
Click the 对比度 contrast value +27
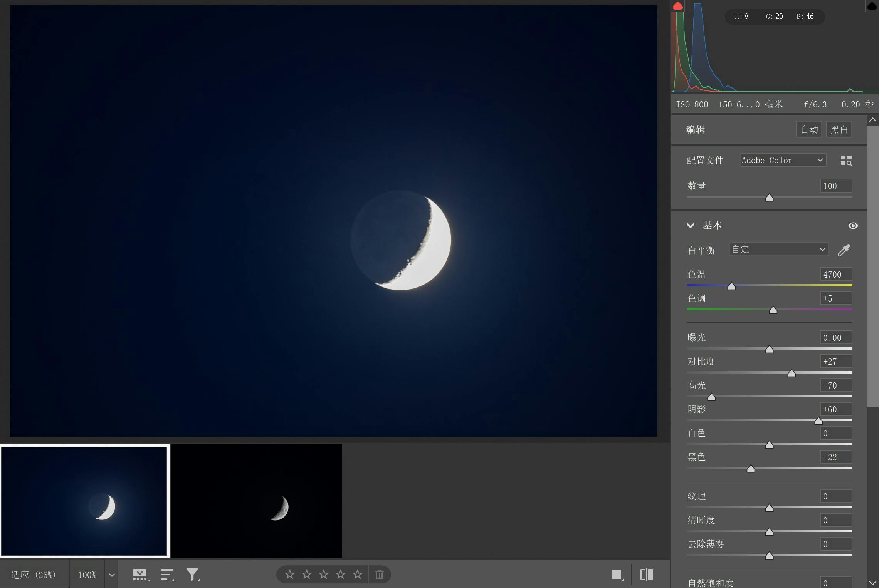click(x=835, y=362)
